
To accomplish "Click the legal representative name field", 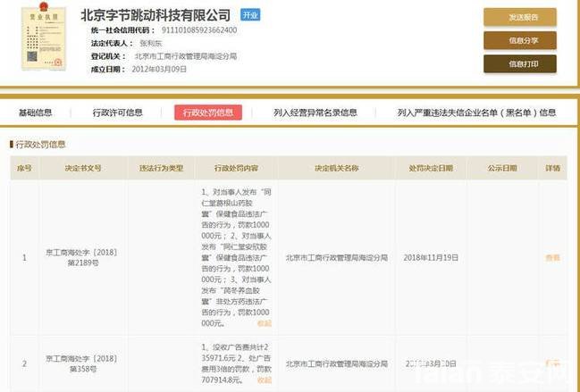I will click(x=151, y=43).
